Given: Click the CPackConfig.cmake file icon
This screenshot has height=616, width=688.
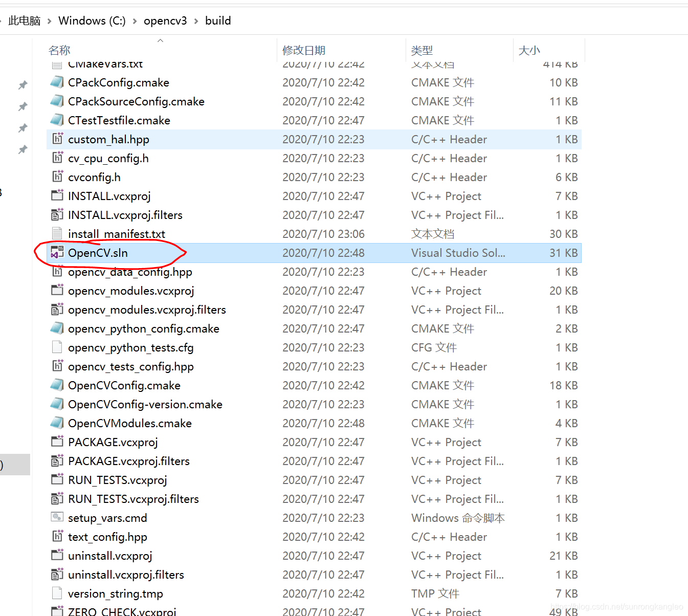Looking at the screenshot, I should coord(57,82).
